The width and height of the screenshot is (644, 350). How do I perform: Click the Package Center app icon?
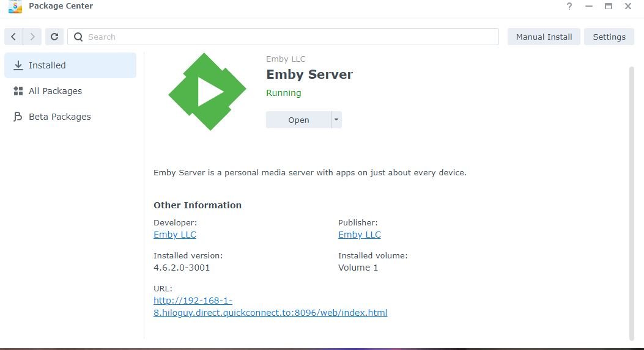15,6
